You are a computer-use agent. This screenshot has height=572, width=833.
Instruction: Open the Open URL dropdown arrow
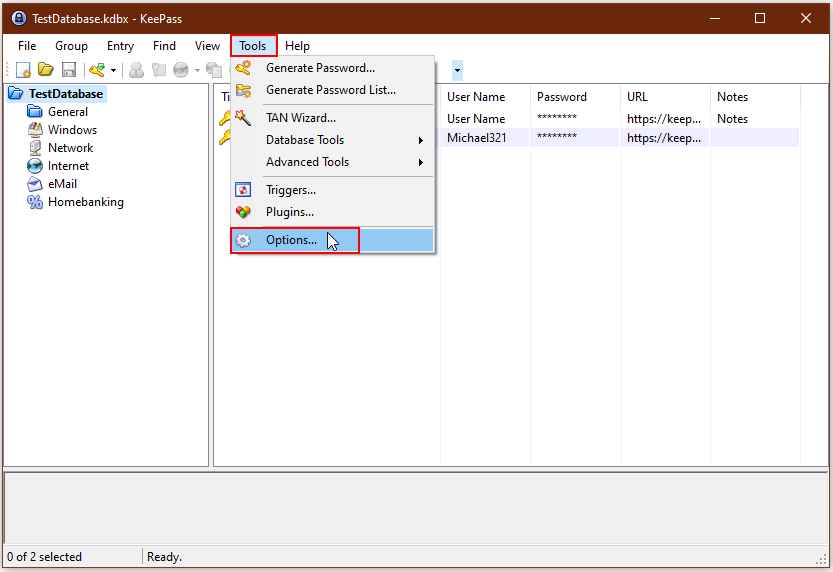click(197, 70)
